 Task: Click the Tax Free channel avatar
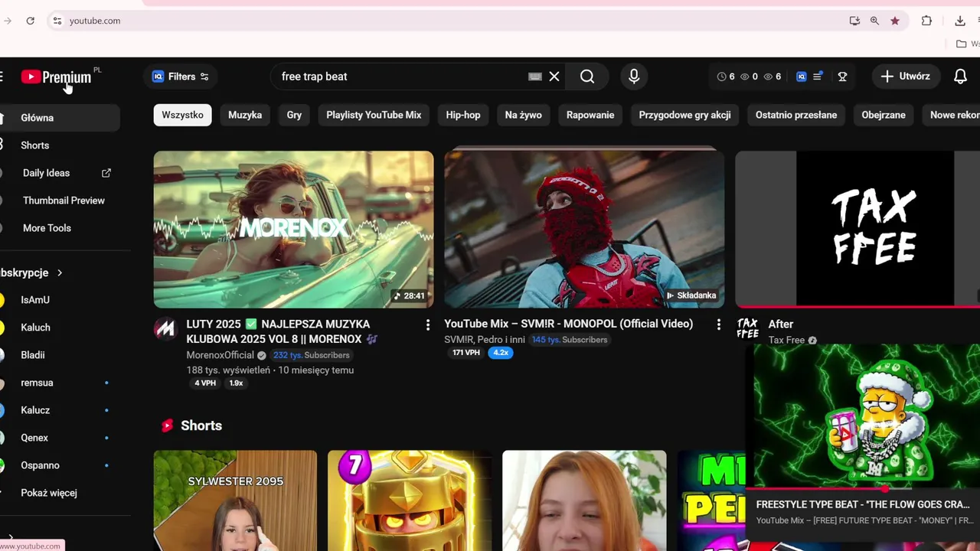coord(747,329)
